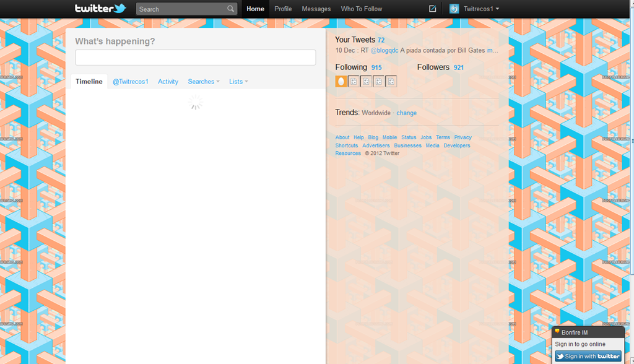Click the "Worldwide" trends location text
The height and width of the screenshot is (364, 634).
[376, 113]
